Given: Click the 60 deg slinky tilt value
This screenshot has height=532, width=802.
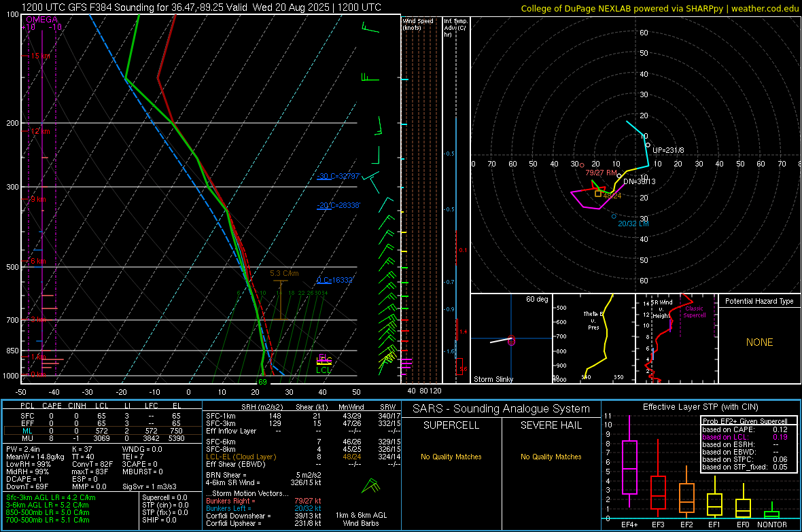Looking at the screenshot, I should click(x=537, y=299).
